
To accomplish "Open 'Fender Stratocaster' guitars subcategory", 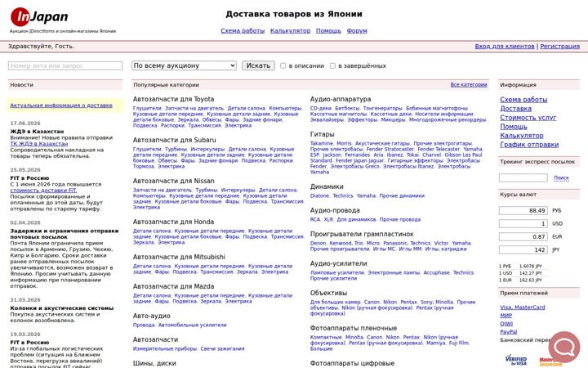I will click(x=390, y=149).
